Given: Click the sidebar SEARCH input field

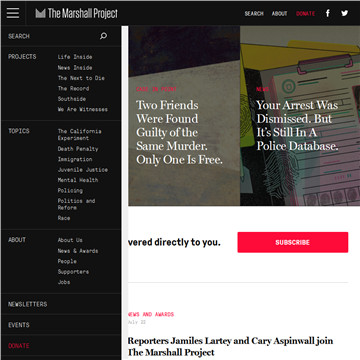Looking at the screenshot, I should tap(61, 36).
